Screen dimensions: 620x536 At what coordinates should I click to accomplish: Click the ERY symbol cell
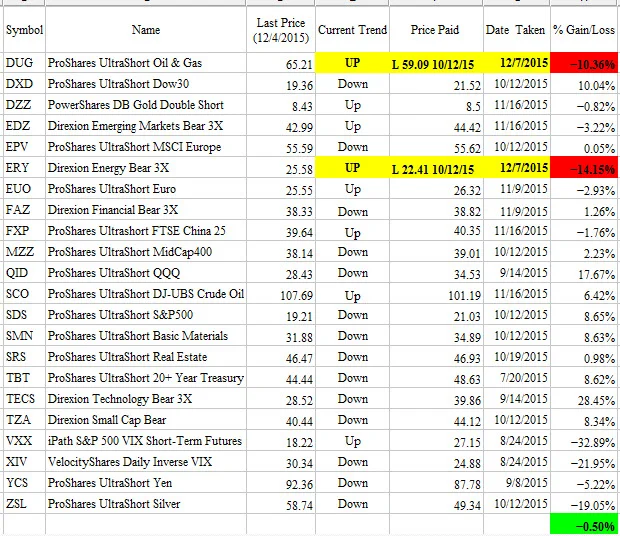tap(24, 168)
